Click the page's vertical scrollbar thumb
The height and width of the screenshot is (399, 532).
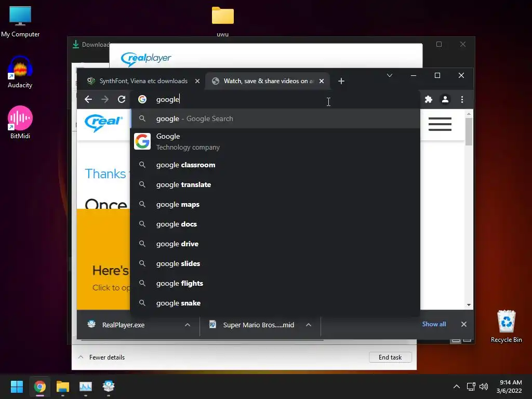tap(469, 131)
